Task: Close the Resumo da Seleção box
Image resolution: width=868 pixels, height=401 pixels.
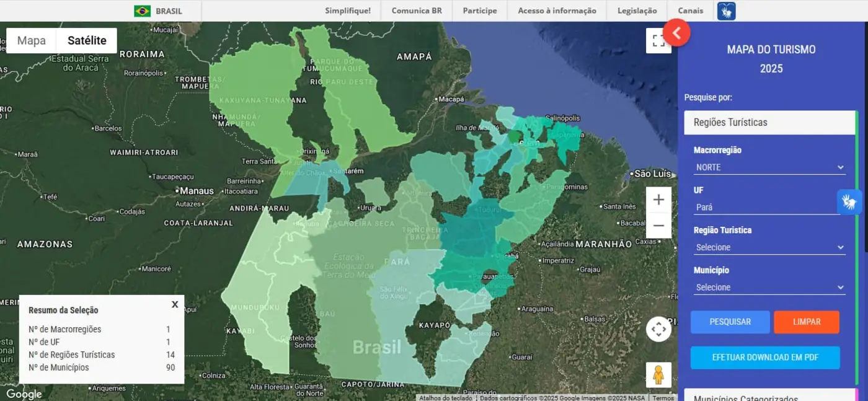Action: (175, 304)
